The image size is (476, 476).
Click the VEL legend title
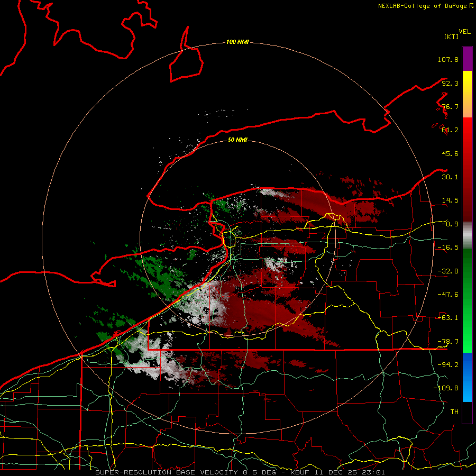click(464, 32)
